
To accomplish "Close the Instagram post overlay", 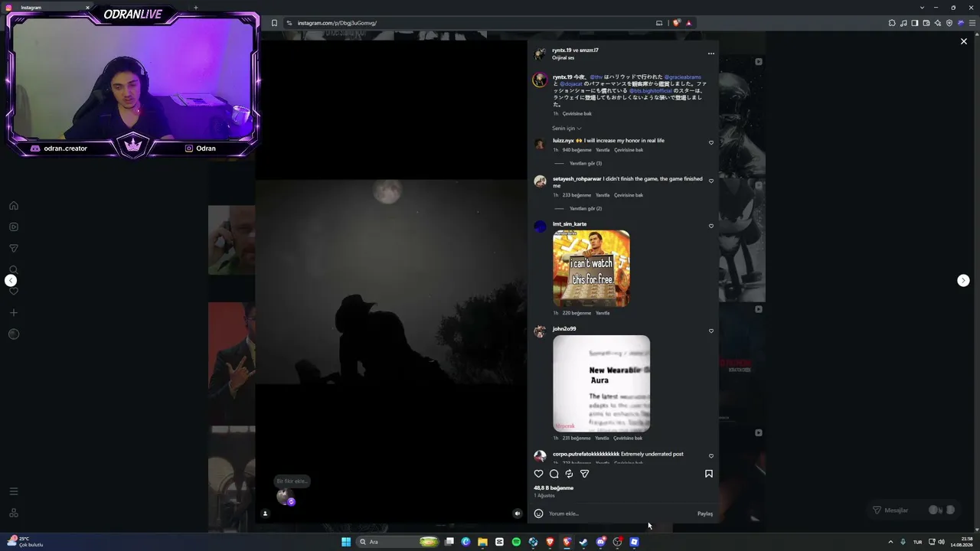I will [963, 41].
